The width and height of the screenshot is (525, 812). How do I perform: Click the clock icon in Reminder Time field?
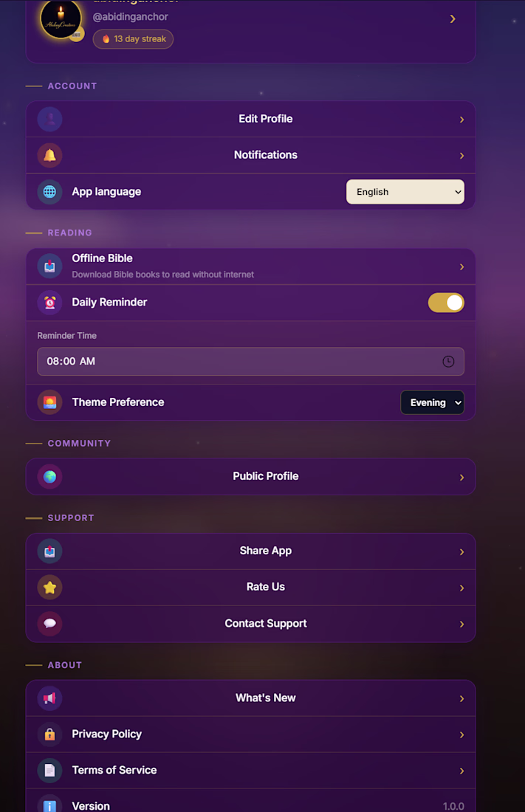(x=448, y=362)
